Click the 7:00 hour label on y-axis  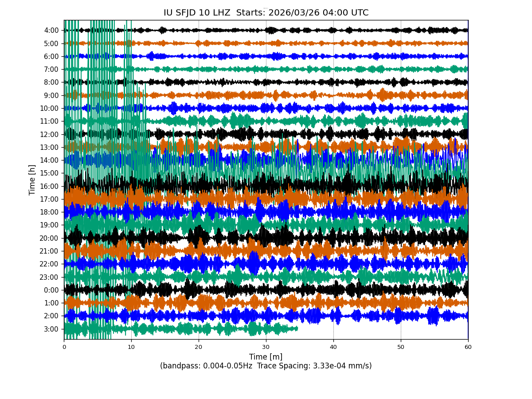pyautogui.click(x=51, y=70)
